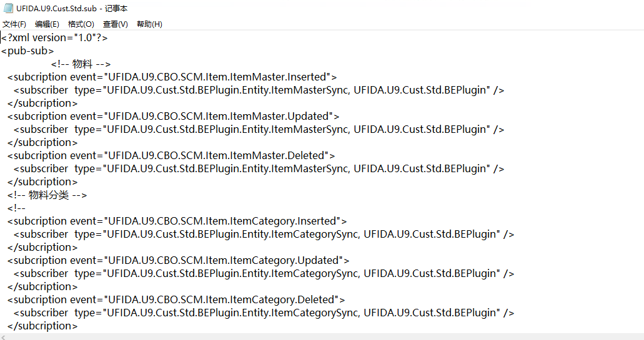Click the last closing subcription tag line

pos(43,326)
